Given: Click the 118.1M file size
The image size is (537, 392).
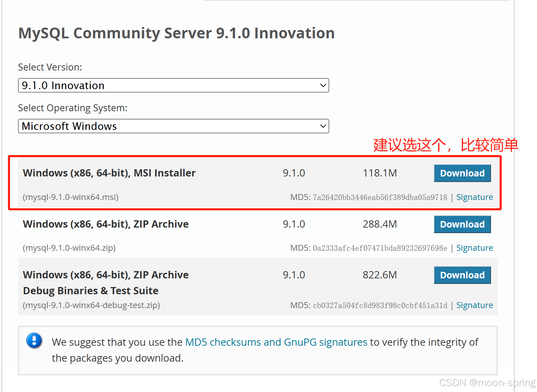Looking at the screenshot, I should [x=380, y=173].
